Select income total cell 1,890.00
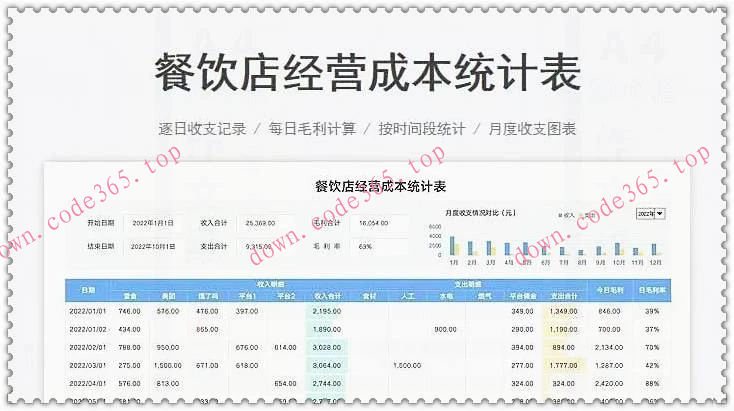The image size is (734, 411). (327, 330)
